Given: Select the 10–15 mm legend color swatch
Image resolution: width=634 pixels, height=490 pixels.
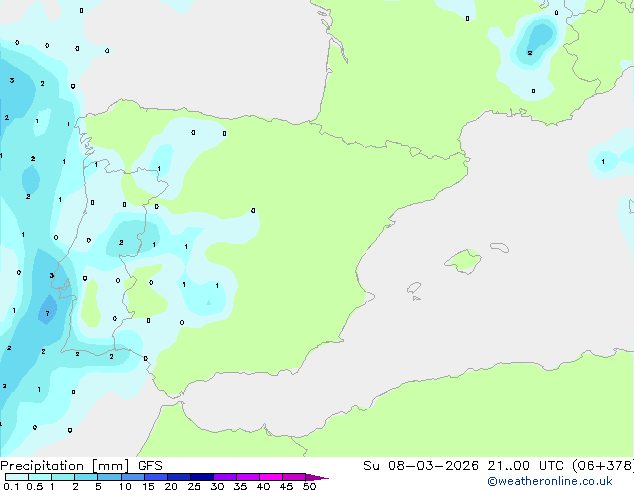Looking at the screenshot, I should [x=133, y=477].
